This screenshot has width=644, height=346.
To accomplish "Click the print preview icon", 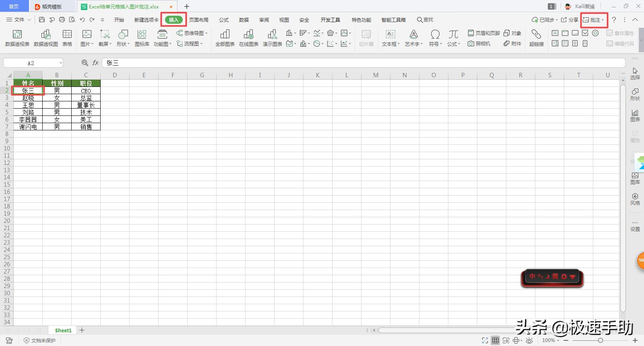I will (x=72, y=20).
